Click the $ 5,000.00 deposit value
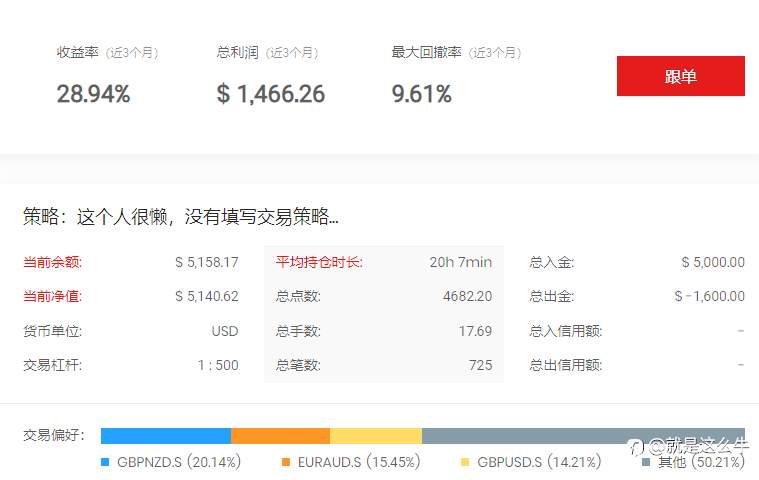 coord(713,262)
